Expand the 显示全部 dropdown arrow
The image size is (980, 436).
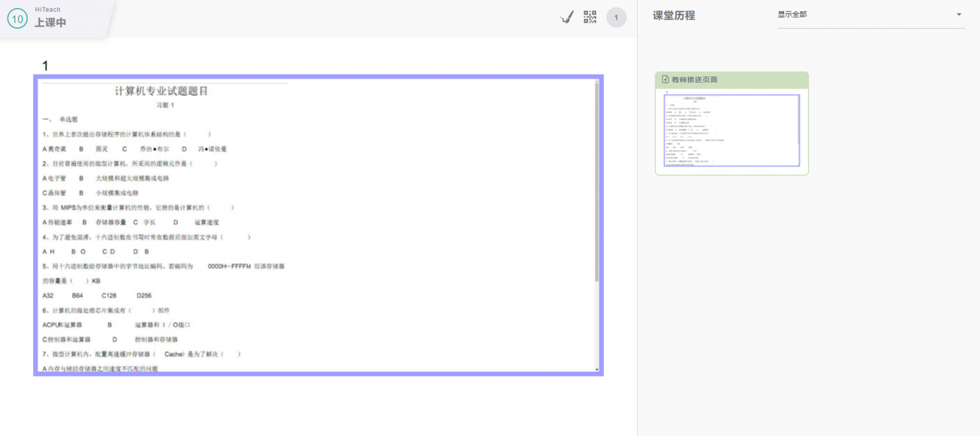click(x=959, y=15)
